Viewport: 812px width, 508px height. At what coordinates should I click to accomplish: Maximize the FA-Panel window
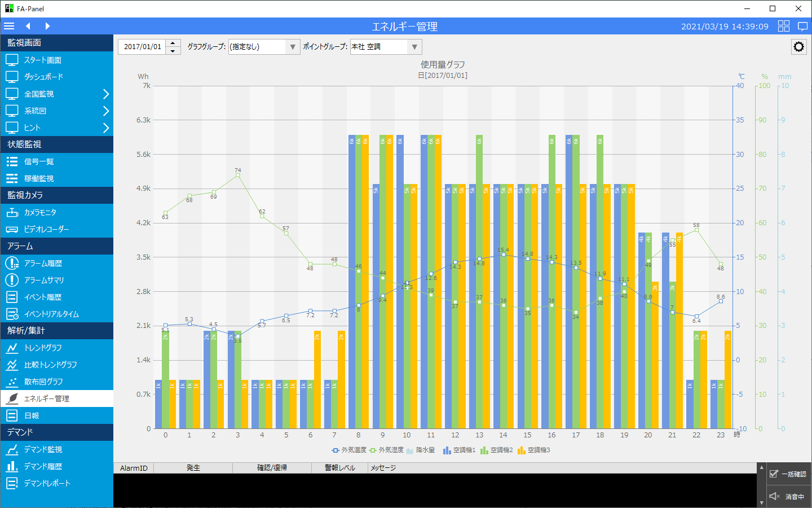point(773,8)
